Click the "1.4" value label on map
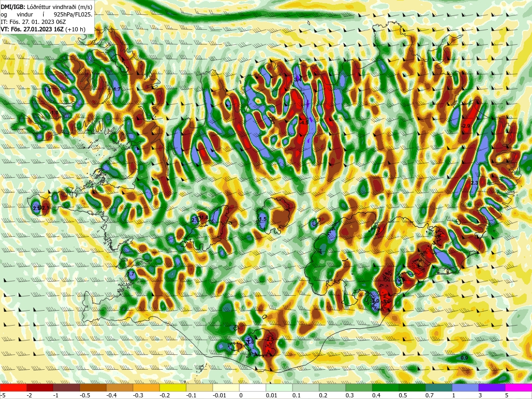Image resolution: width=532 pixels, height=399 pixels. pyautogui.click(x=47, y=90)
